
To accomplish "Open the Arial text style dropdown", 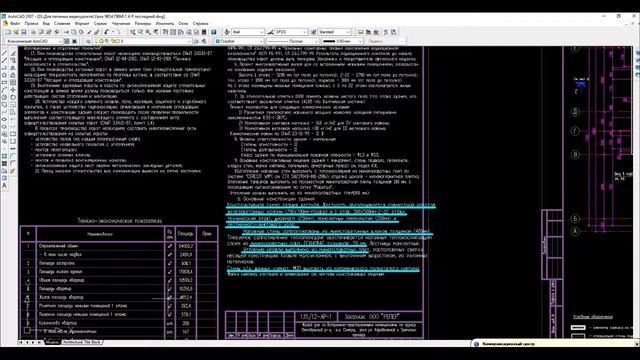I will coord(248,32).
